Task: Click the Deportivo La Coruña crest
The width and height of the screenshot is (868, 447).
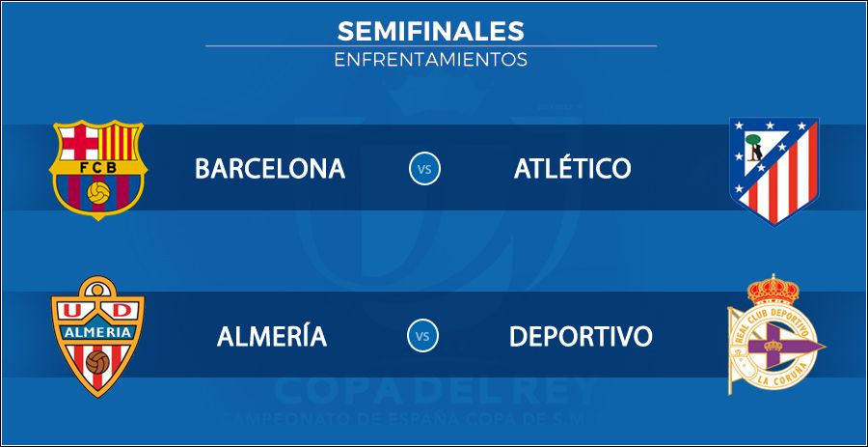Action: (x=775, y=335)
